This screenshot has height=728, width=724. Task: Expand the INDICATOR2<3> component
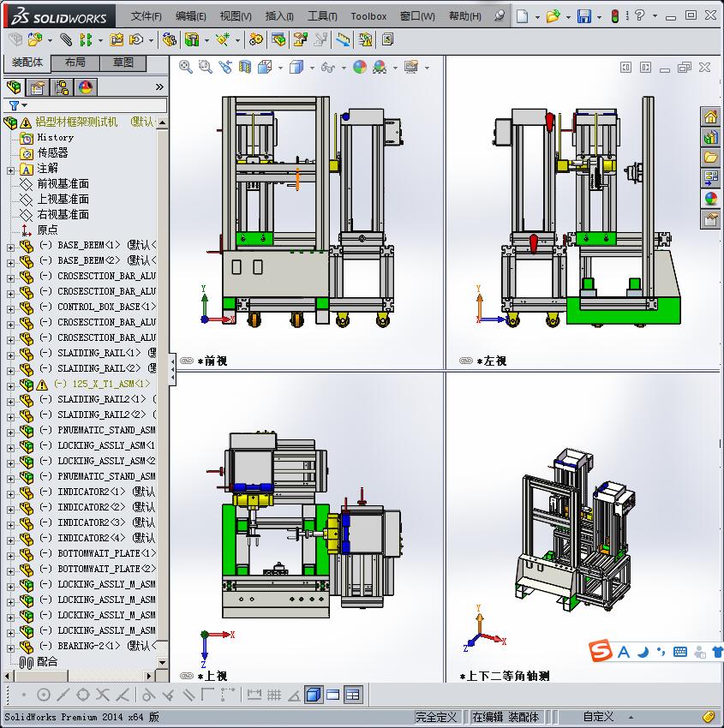point(10,525)
